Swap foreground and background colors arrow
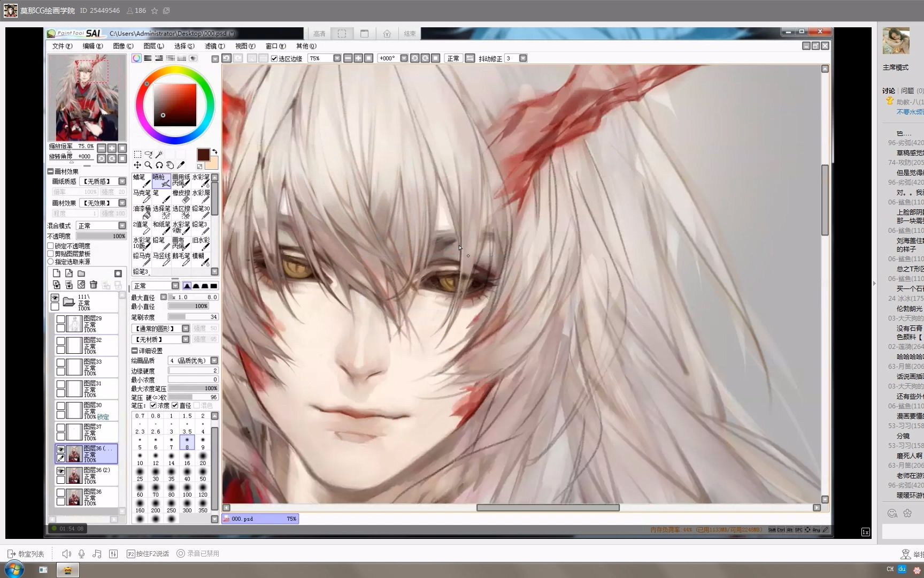This screenshot has height=578, width=924. point(214,151)
